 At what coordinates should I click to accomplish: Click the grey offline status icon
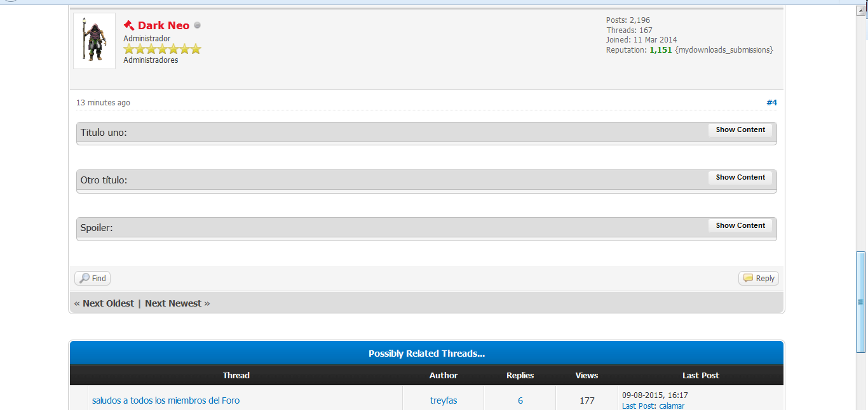[x=197, y=25]
